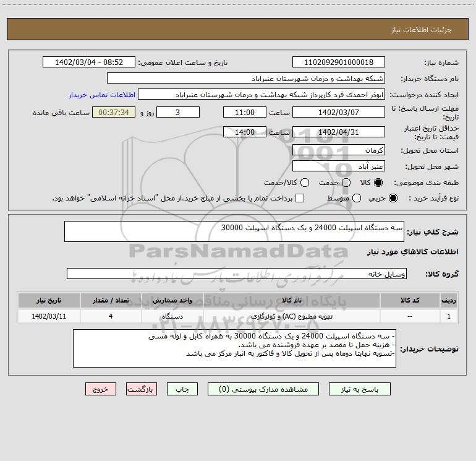476x461 pixels.
Task: Click the نام کالا column header
Action: [291, 300]
